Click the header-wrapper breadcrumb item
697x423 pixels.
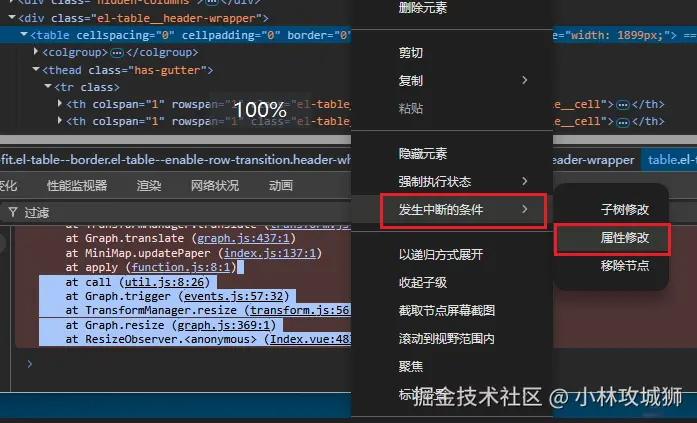pos(594,160)
